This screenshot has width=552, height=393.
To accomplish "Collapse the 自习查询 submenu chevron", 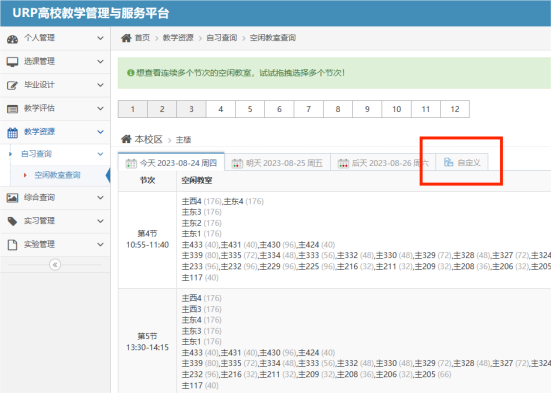I will 100,154.
